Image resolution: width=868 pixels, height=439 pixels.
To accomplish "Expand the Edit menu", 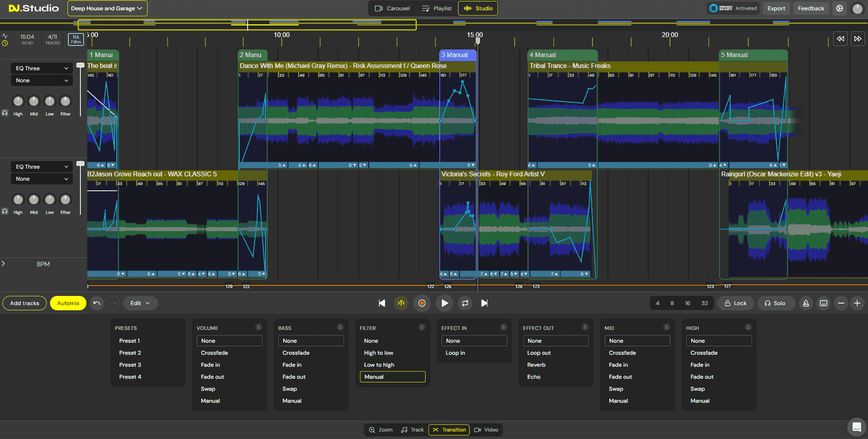I will coord(140,303).
